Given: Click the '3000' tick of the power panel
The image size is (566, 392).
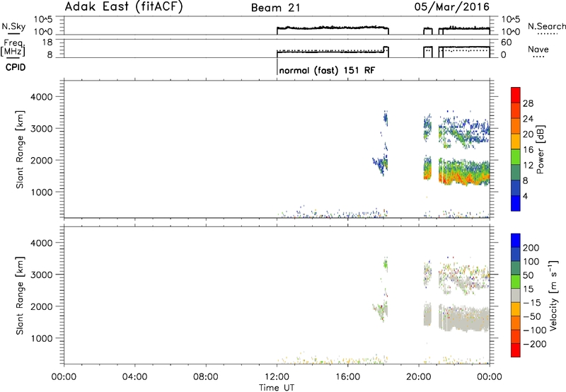Looking at the screenshot, I should [x=42, y=129].
